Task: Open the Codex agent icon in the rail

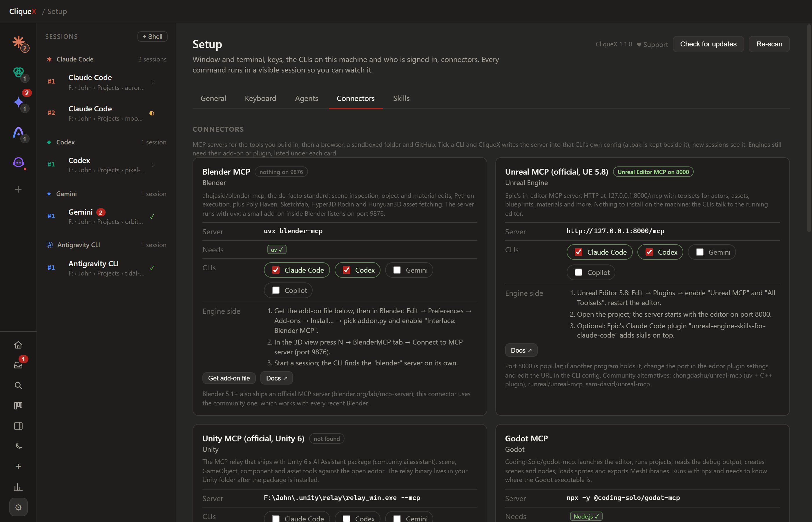Action: tap(18, 72)
